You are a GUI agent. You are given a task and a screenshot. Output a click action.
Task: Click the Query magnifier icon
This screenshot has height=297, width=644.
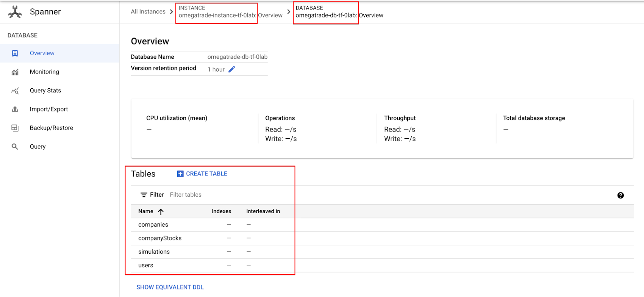tap(15, 147)
